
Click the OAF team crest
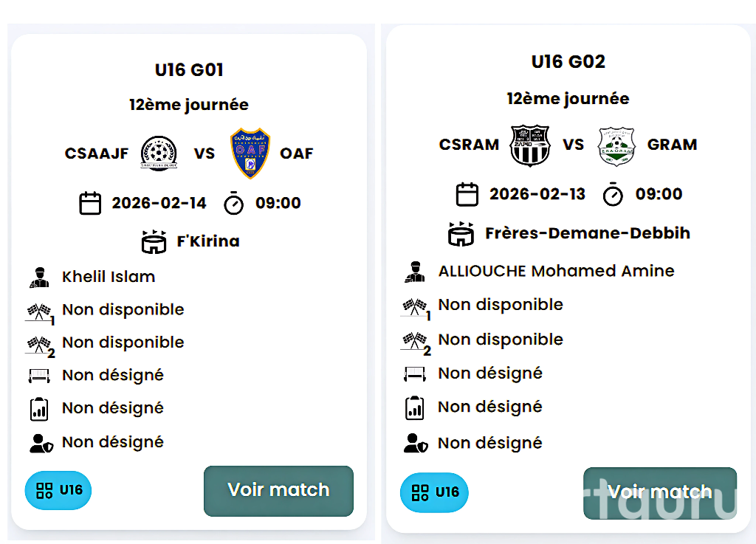pyautogui.click(x=250, y=154)
